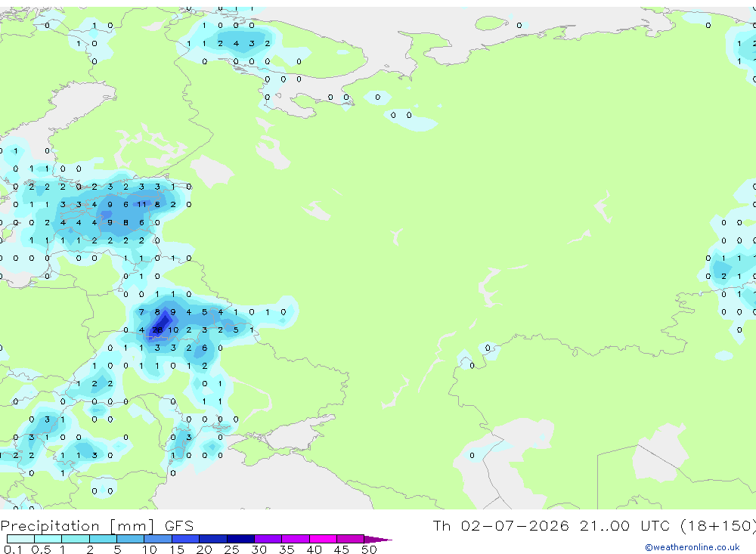The height and width of the screenshot is (554, 756).
Task: Click the '35' legend scale label
Action: point(287,549)
